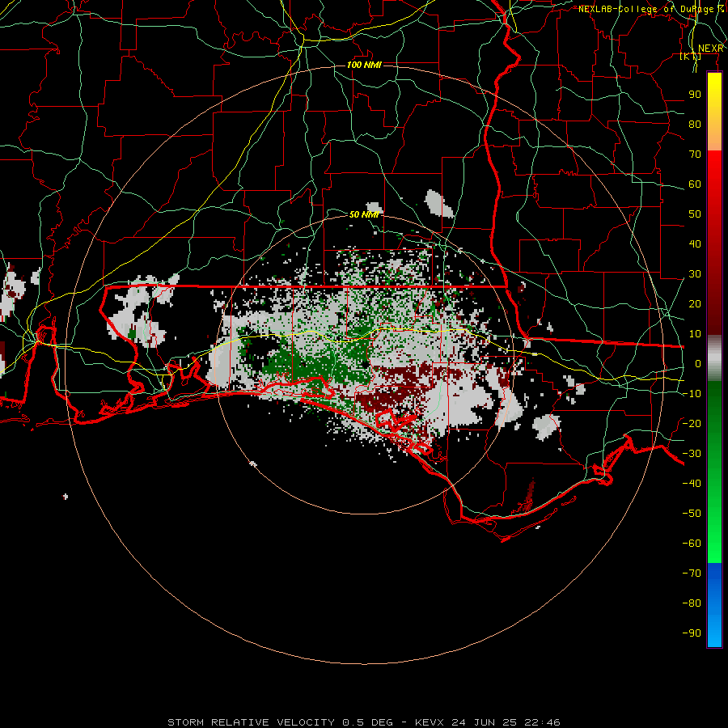This screenshot has width=728, height=728.
Task: Click the gray zero-velocity segment of color bar
Action: tap(714, 358)
